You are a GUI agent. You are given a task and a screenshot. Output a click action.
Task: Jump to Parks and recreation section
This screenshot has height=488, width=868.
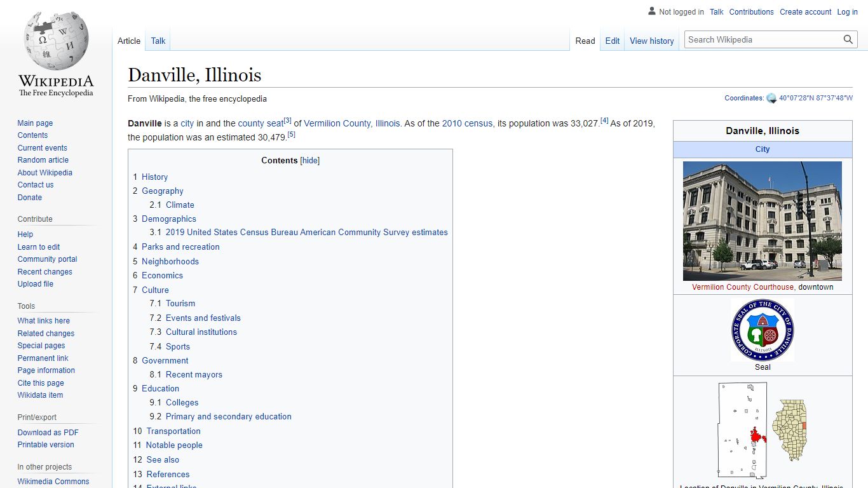pyautogui.click(x=180, y=247)
